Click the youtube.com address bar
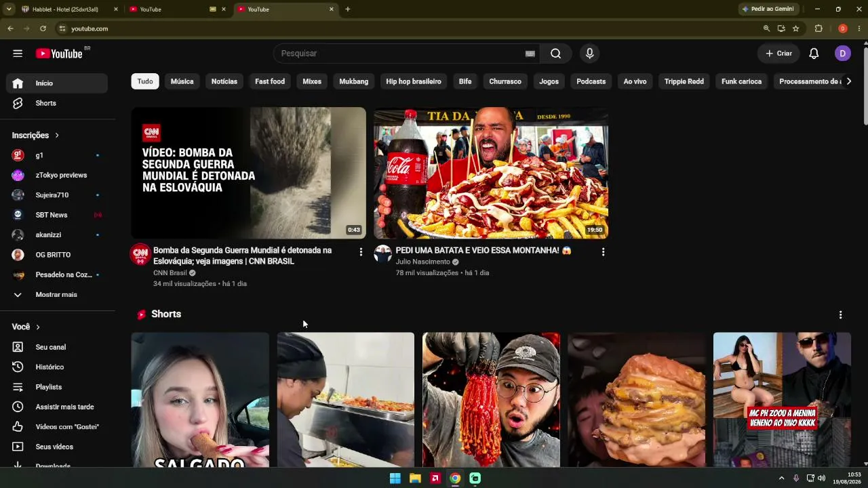868x488 pixels. coord(407,28)
